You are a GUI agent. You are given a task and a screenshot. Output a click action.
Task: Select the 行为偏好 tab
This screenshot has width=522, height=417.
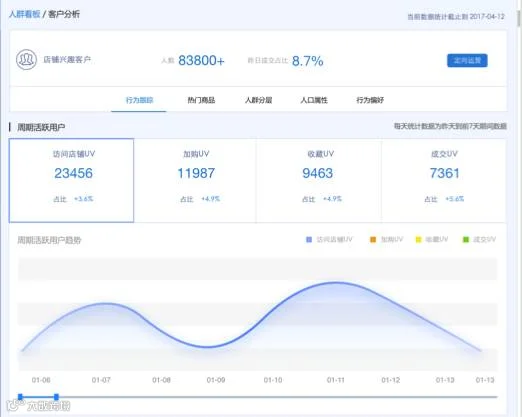[370, 100]
